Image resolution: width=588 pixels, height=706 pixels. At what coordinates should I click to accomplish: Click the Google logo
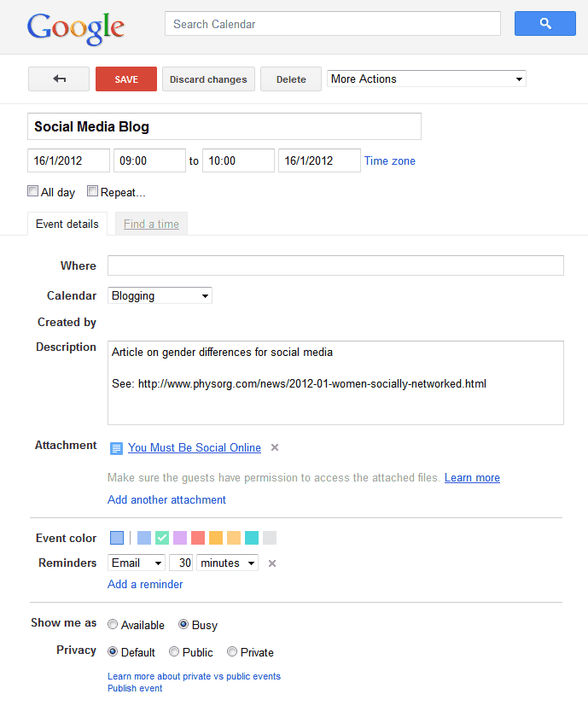(76, 28)
